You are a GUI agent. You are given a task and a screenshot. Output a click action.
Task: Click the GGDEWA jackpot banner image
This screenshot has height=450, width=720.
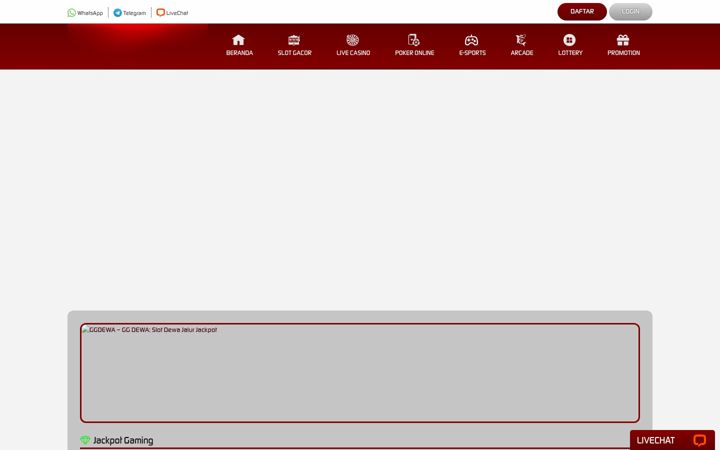coord(360,373)
